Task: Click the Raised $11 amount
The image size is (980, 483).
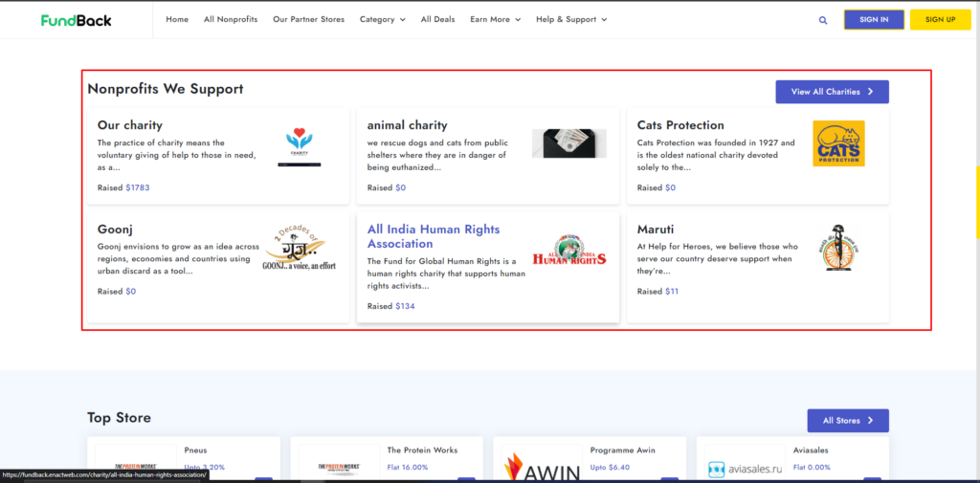Action: [x=672, y=291]
